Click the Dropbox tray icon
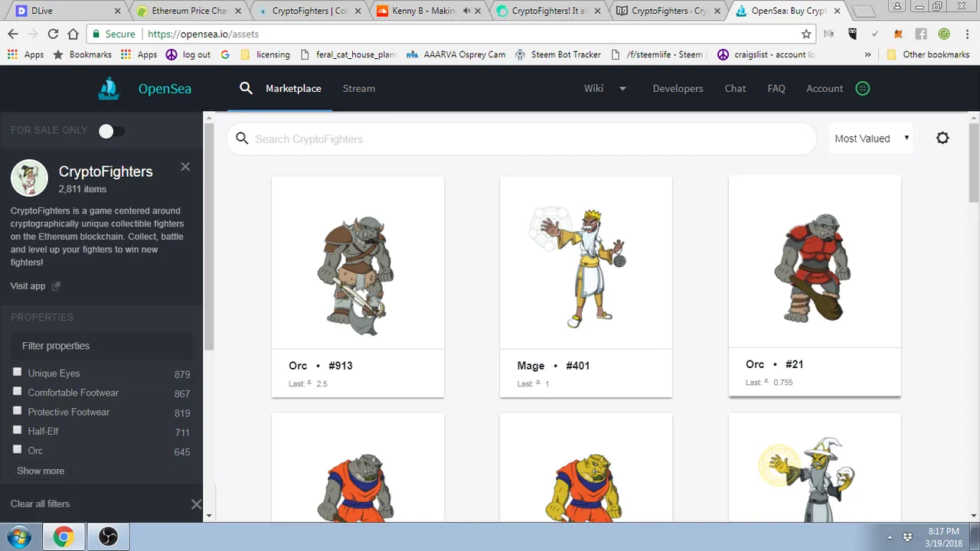This screenshot has width=980, height=551. pos(908,536)
